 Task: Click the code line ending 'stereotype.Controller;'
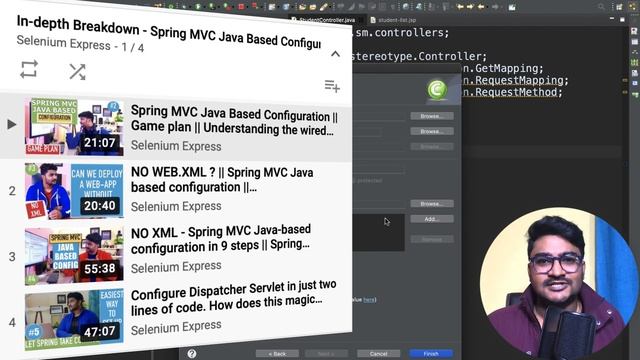[x=419, y=56]
